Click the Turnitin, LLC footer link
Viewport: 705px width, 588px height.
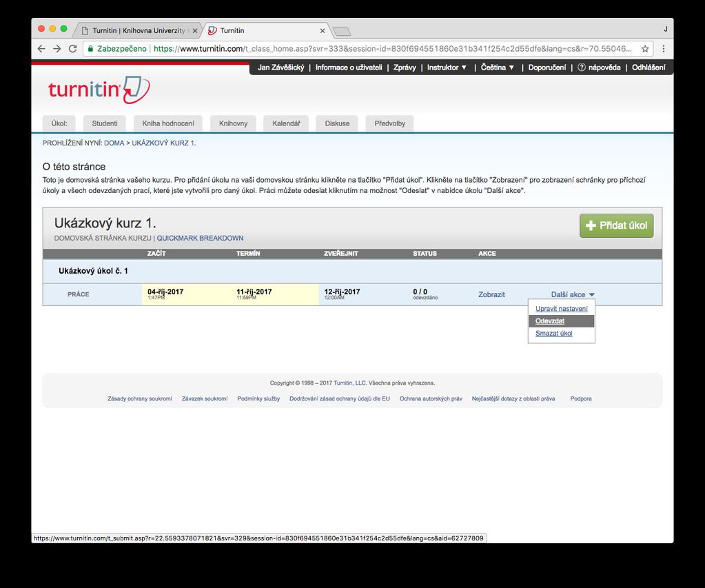pyautogui.click(x=350, y=383)
